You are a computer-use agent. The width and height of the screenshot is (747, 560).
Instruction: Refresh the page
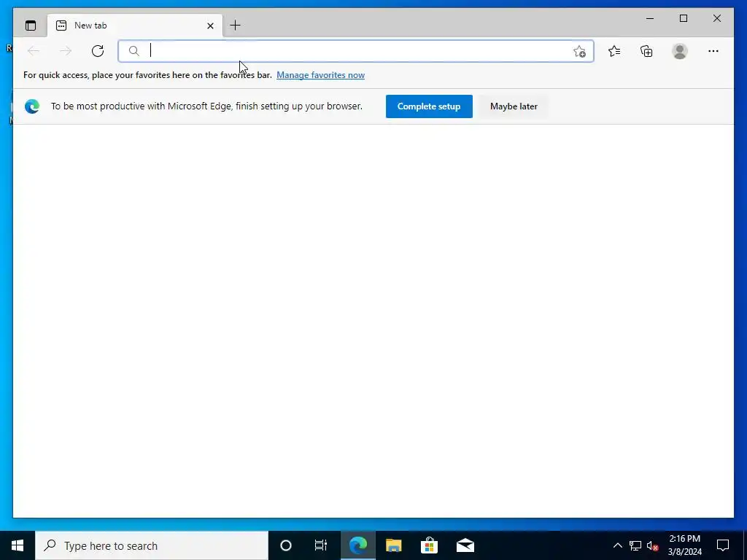tap(98, 51)
